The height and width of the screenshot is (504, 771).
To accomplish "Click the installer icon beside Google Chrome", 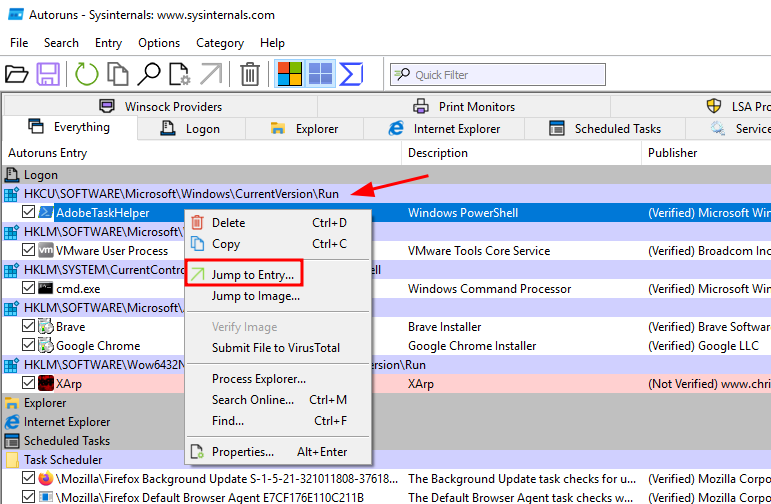I will (x=46, y=346).
